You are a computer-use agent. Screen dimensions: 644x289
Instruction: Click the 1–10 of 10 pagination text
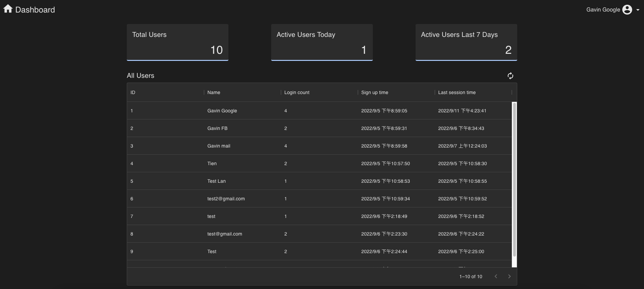coord(471,276)
